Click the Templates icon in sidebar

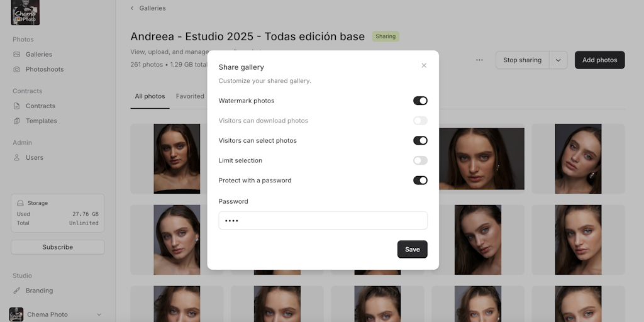click(x=17, y=121)
